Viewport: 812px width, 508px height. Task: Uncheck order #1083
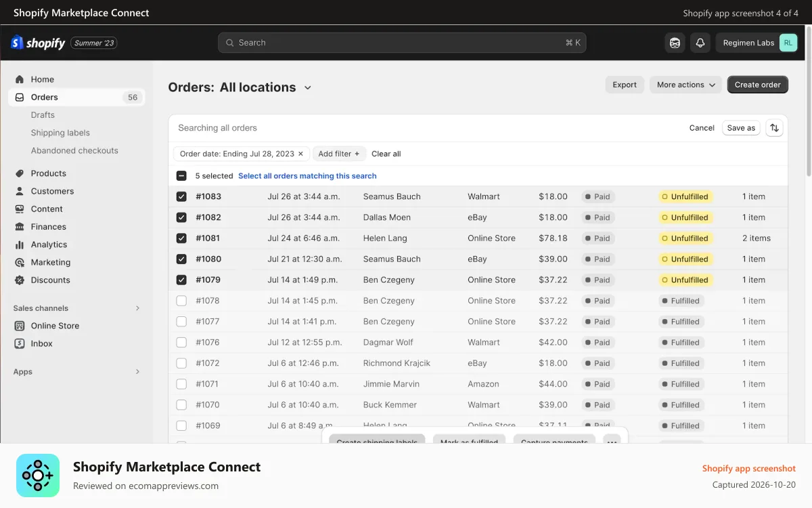pyautogui.click(x=181, y=196)
